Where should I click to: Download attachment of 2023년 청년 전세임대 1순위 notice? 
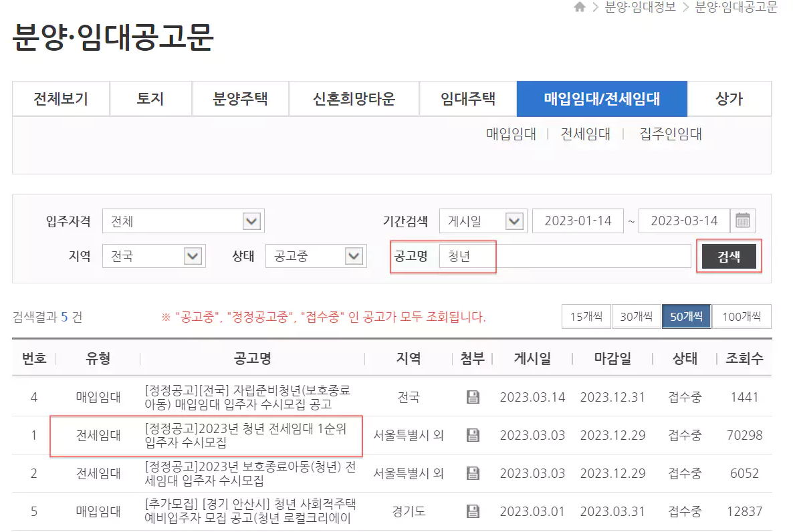tap(473, 435)
